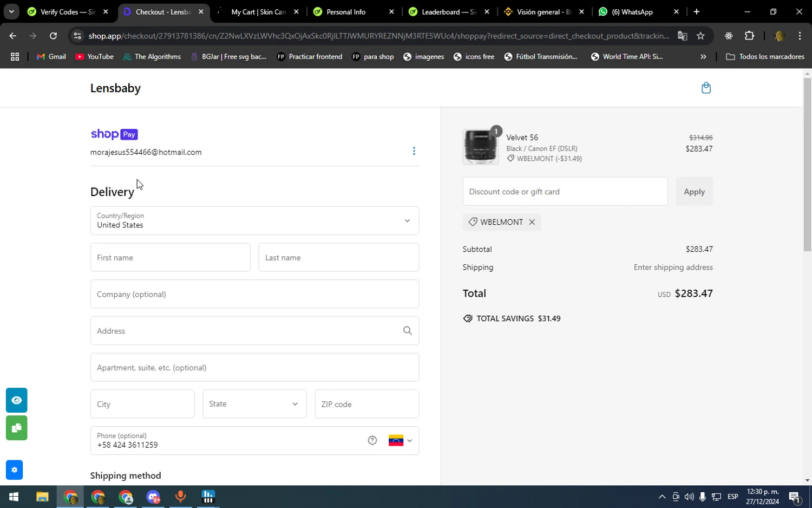
Task: Open Chrome extensions puzzle menu
Action: 749,36
